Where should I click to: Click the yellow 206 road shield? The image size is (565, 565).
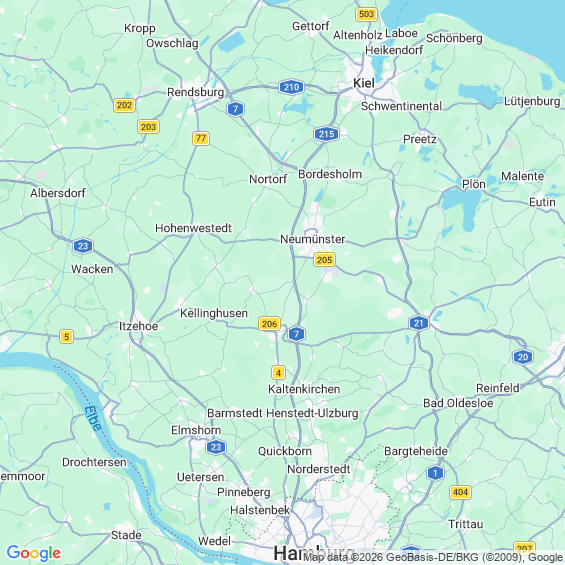[270, 324]
